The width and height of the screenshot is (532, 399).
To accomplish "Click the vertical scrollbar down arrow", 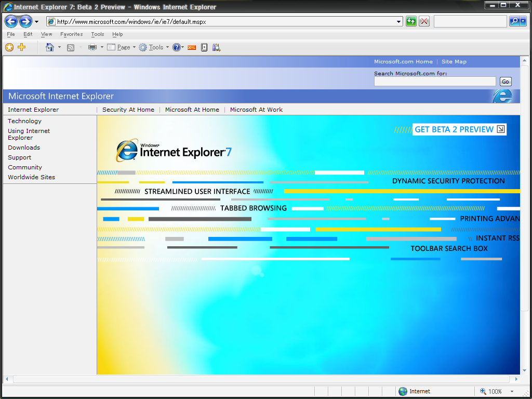I will coord(525,371).
